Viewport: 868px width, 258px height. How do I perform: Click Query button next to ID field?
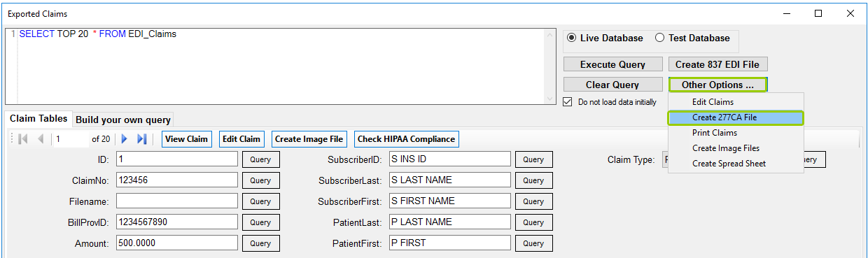coord(260,159)
